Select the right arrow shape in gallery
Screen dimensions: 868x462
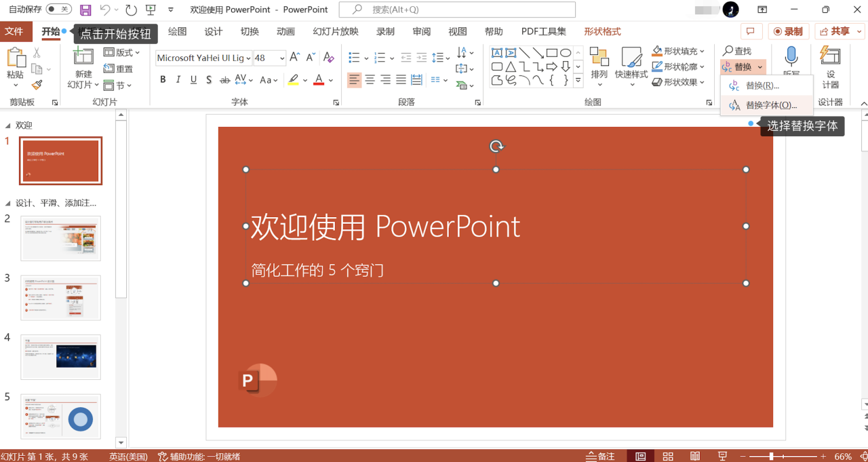tap(552, 66)
